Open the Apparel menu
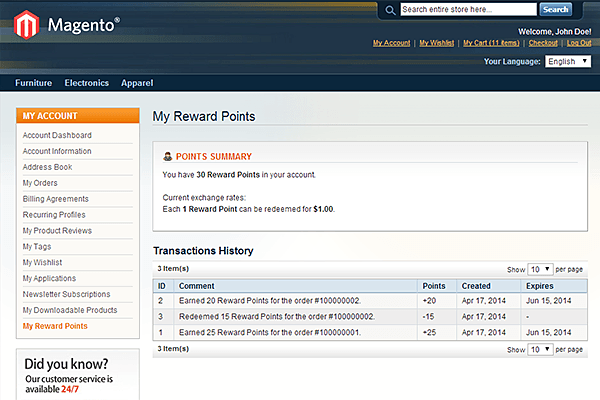 [x=137, y=83]
